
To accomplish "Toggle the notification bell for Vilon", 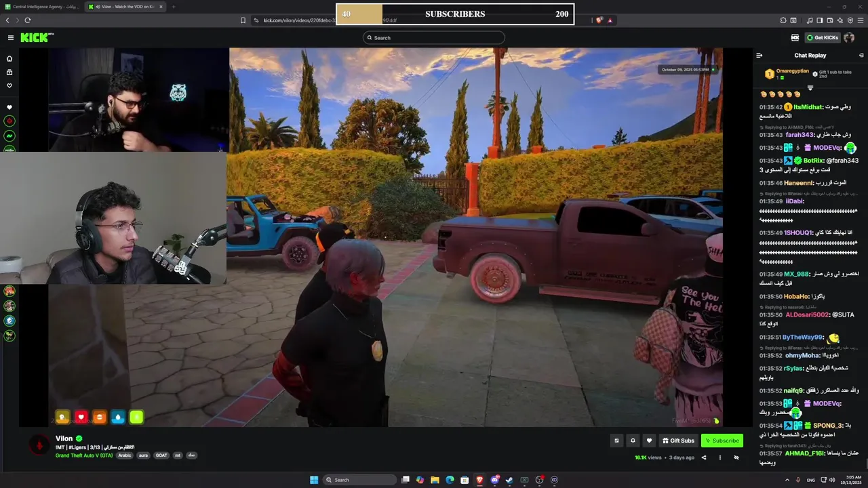I will click(633, 441).
